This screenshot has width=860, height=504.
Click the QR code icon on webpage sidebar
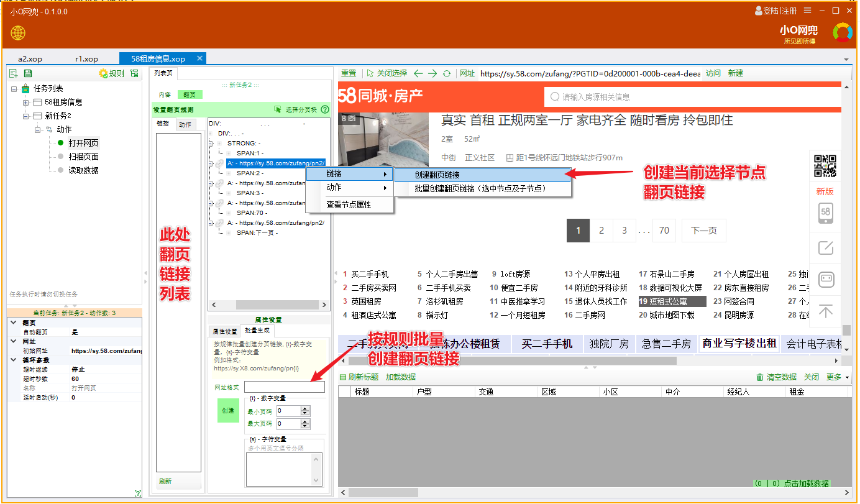click(825, 167)
